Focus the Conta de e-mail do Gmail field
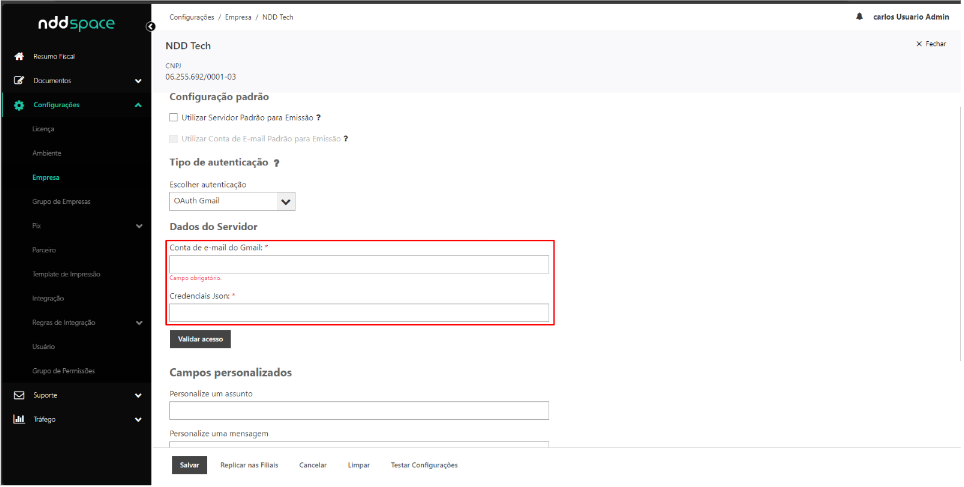 coord(358,264)
